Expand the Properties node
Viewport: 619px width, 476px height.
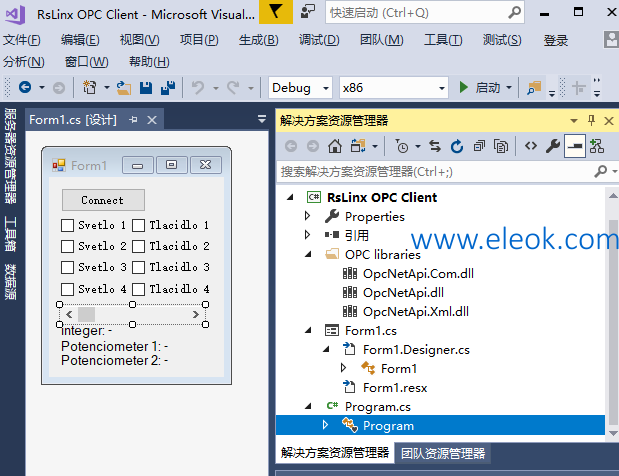pyautogui.click(x=308, y=216)
